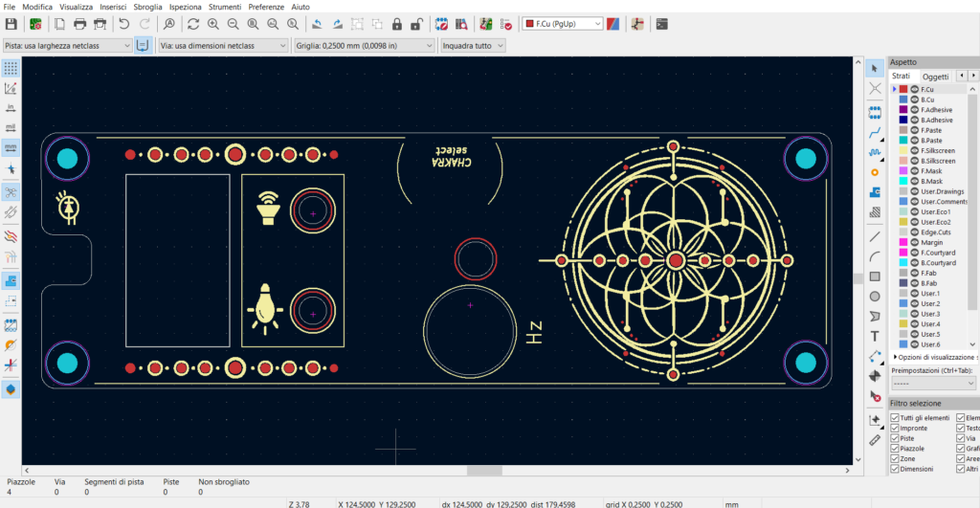980x508 pixels.
Task: Open the Griglia grid size dropdown
Action: [x=364, y=46]
